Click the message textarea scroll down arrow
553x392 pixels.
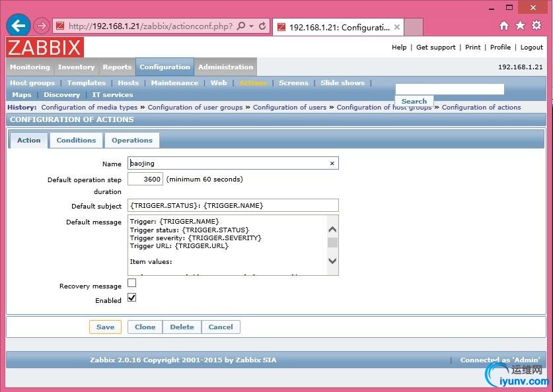(x=332, y=261)
